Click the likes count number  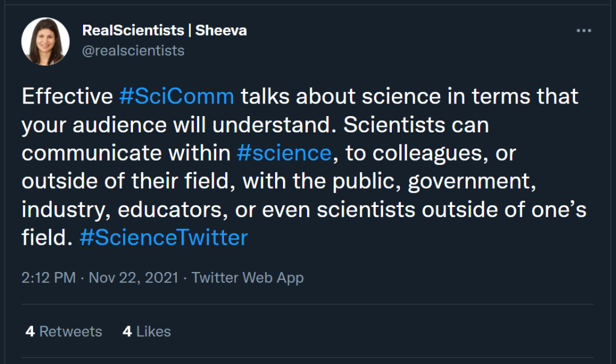[126, 331]
